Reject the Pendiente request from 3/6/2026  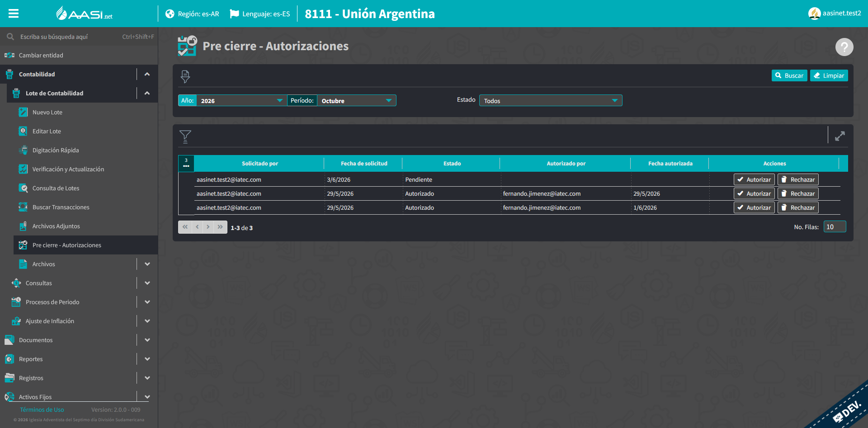click(798, 179)
